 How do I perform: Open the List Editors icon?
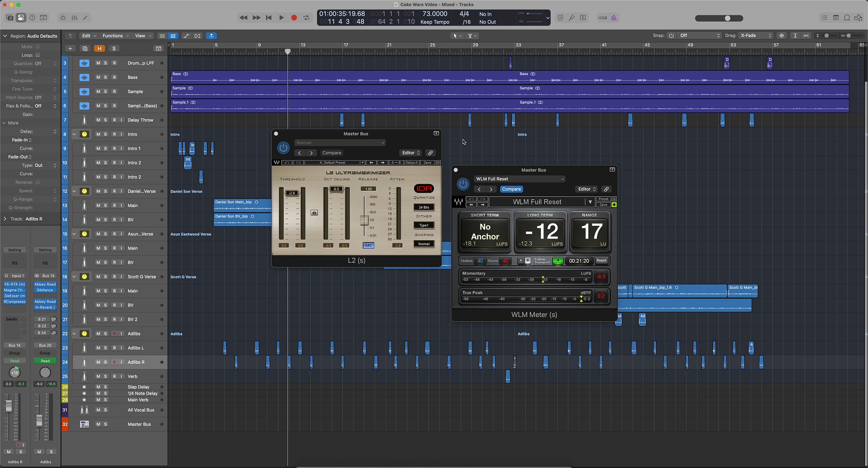pos(824,18)
